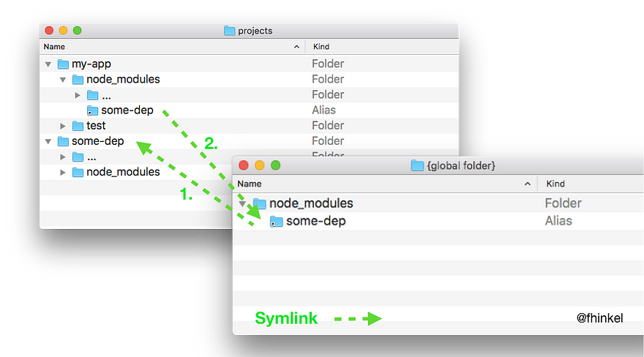Expand node_modules inside some-dep folder
This screenshot has height=357, width=644.
point(63,173)
